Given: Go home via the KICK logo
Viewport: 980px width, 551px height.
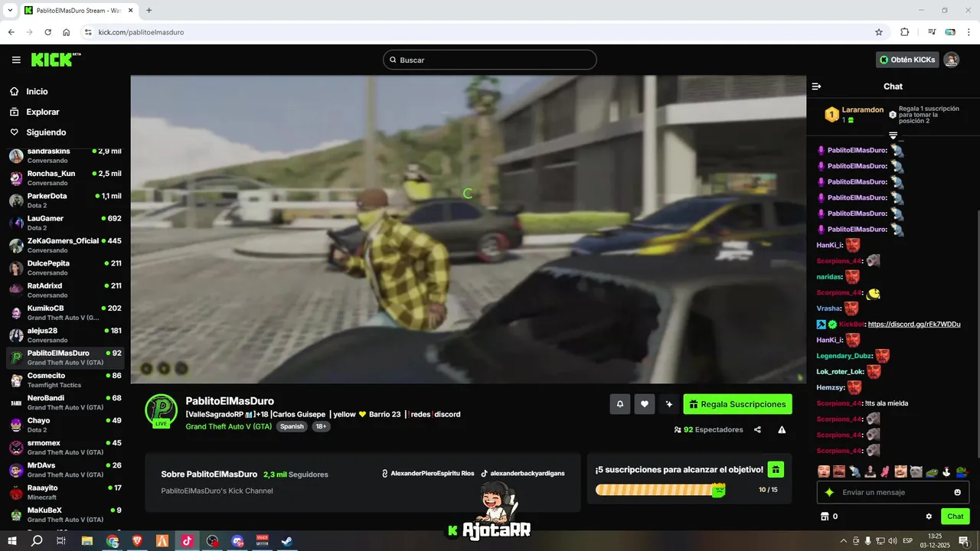Looking at the screenshot, I should pos(55,60).
